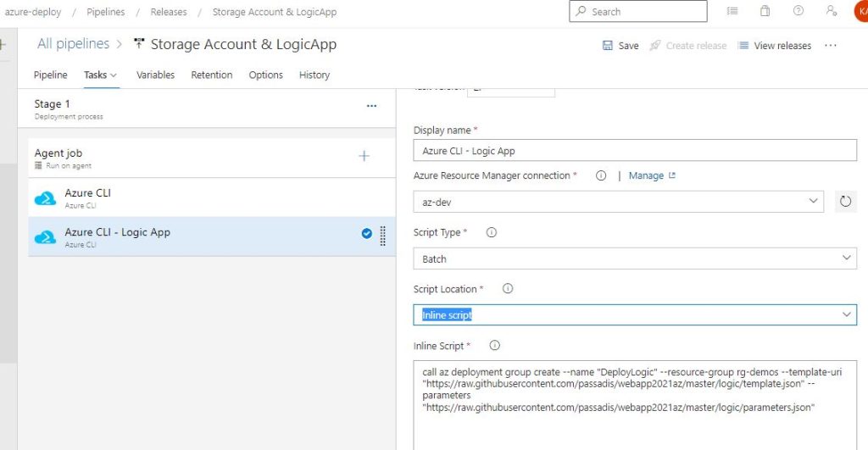The width and height of the screenshot is (868, 450).
Task: Click the first Azure CLI task cloud icon
Action: point(46,198)
